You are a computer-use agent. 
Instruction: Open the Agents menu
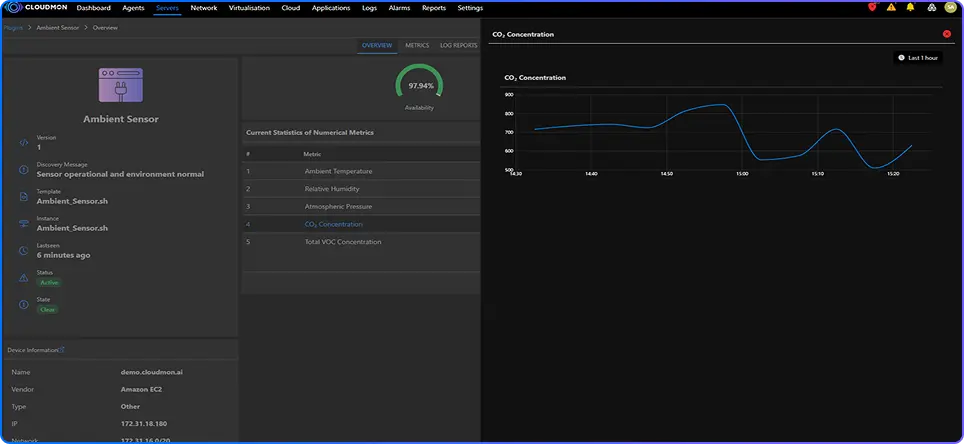133,8
